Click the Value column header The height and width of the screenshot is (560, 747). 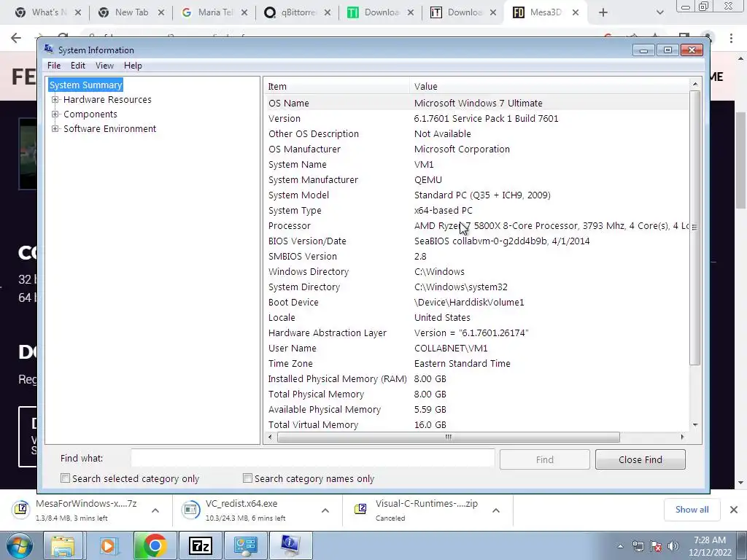549,86
